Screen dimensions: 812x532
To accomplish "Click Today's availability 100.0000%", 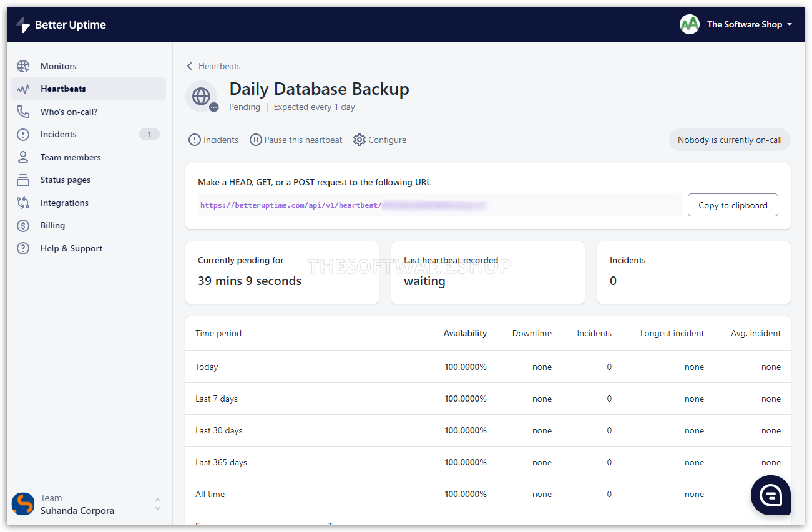I will tap(466, 367).
